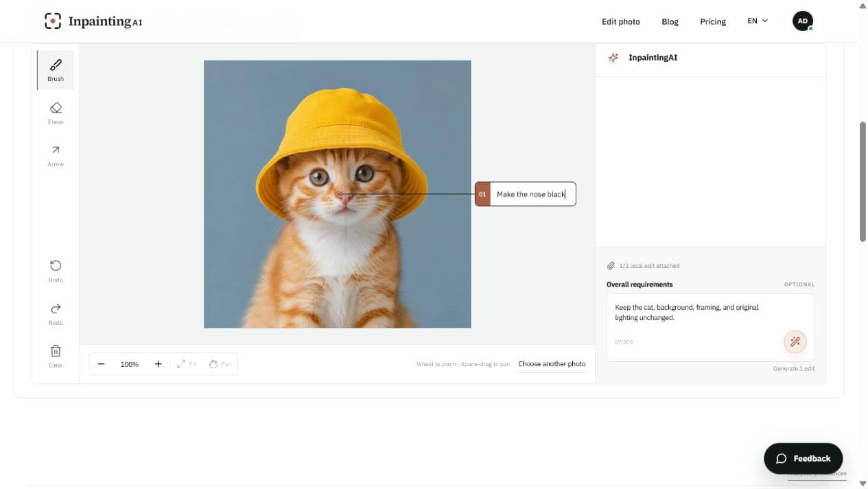Click the 'Generate 1 edit' text

coord(794,369)
